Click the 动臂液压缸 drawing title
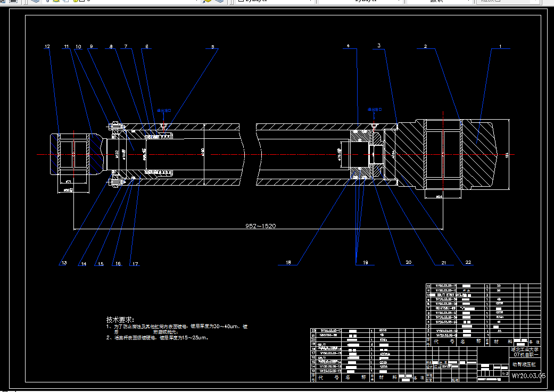 524,364
